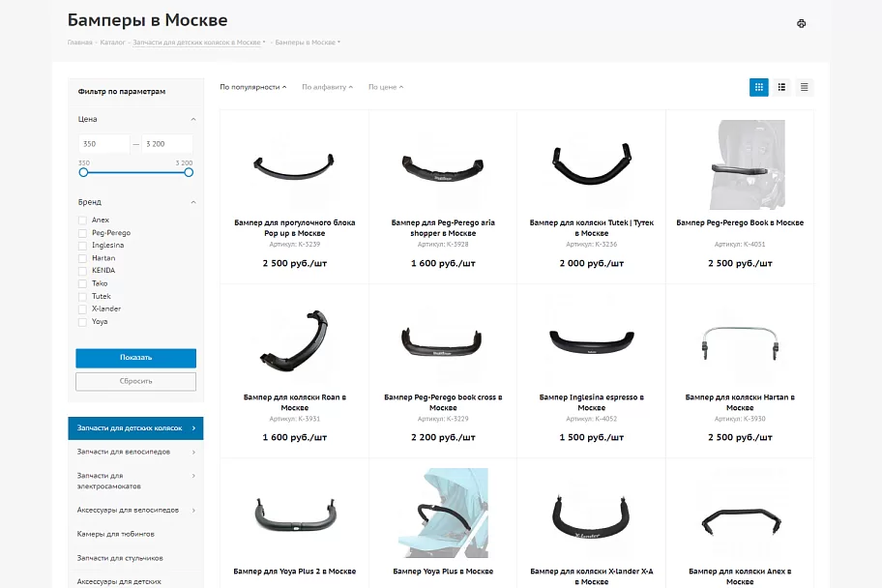
Task: Switch to grid tile view
Action: 759,87
